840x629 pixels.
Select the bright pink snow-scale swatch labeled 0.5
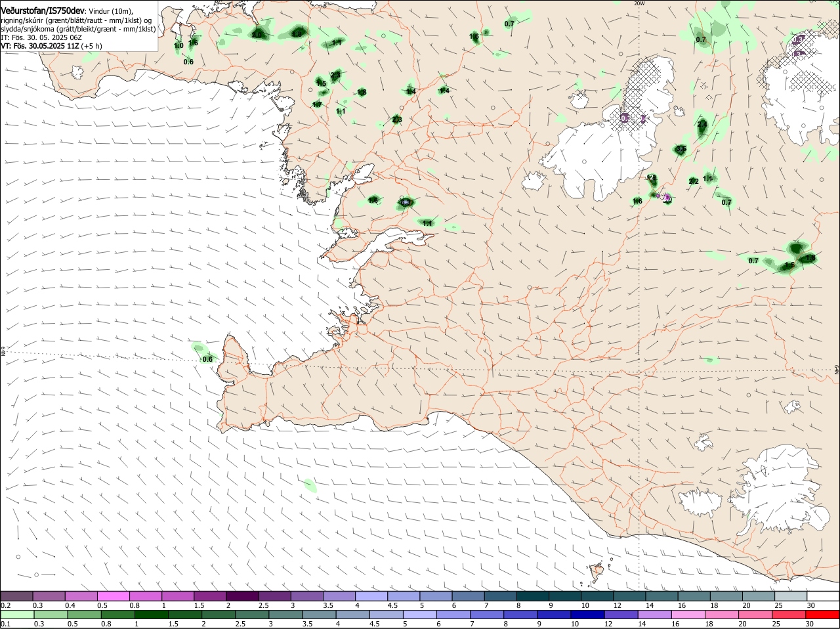[x=114, y=596]
